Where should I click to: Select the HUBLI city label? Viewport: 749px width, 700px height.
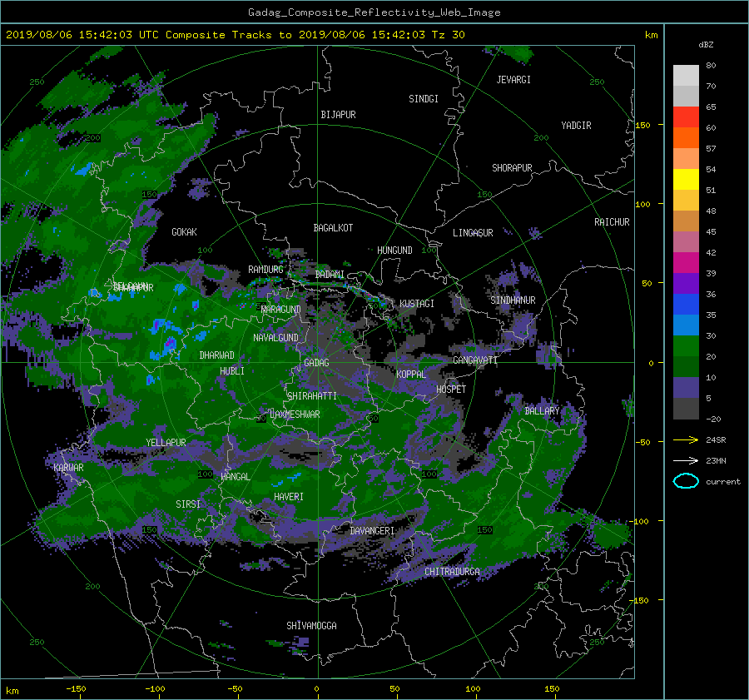pos(231,371)
